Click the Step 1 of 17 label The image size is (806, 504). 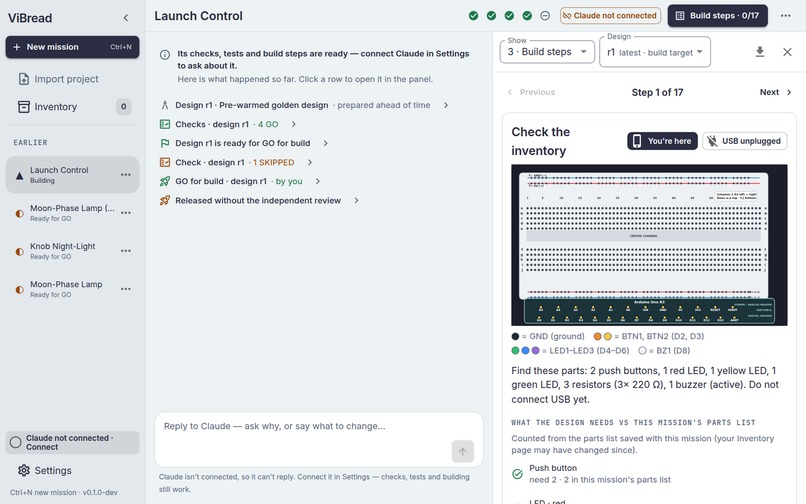(657, 92)
